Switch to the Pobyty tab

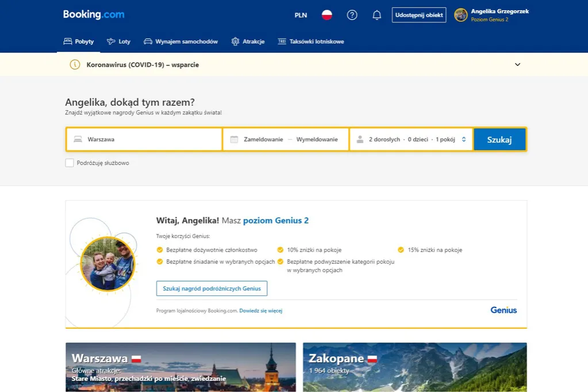coord(78,41)
